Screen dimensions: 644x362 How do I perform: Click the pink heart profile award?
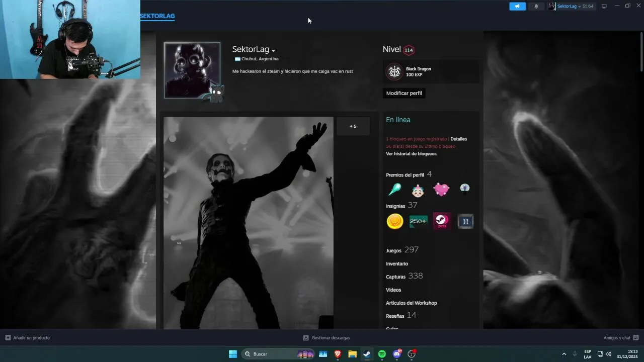(441, 190)
